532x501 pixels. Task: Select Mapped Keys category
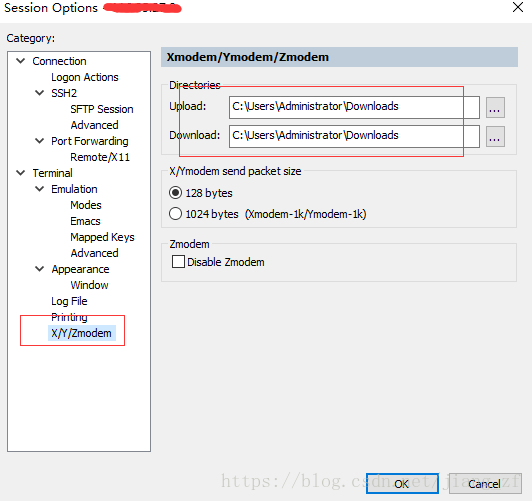coord(102,237)
